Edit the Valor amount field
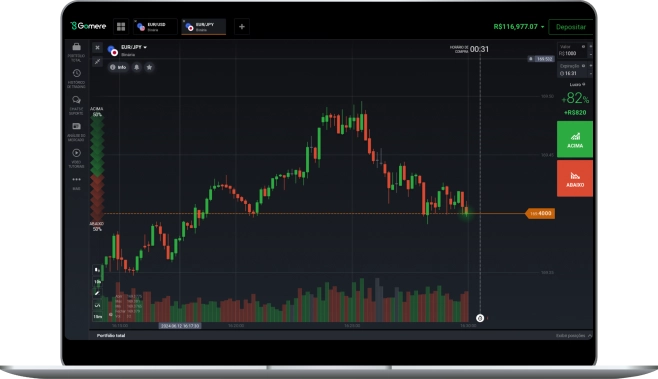 [572, 50]
